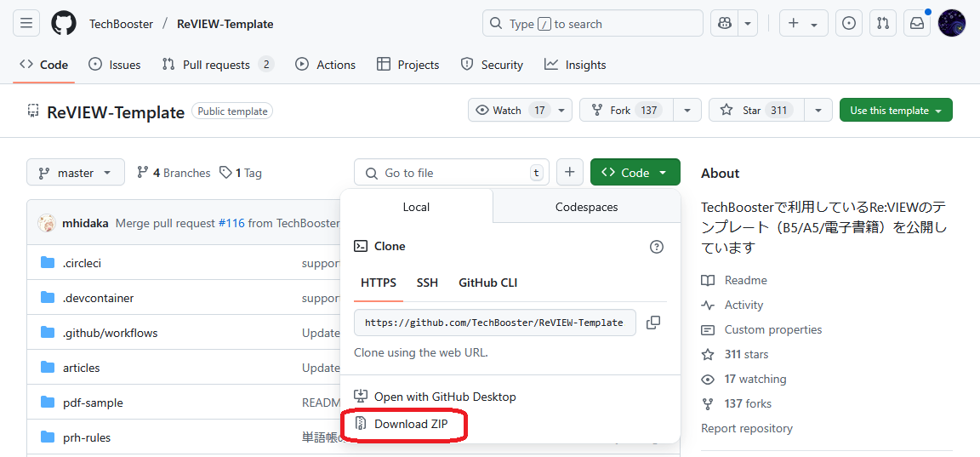Switch to the Security tab
The image size is (980, 457).
(492, 65)
